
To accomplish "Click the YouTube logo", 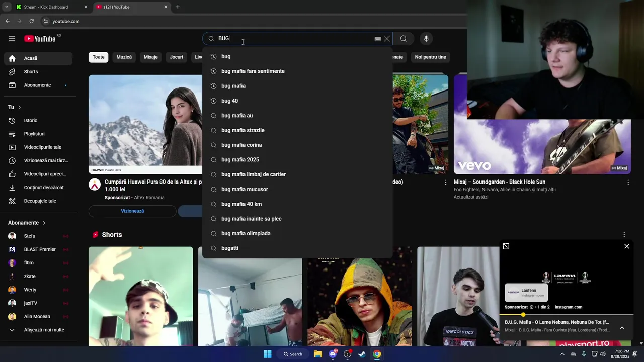I will coord(40,39).
